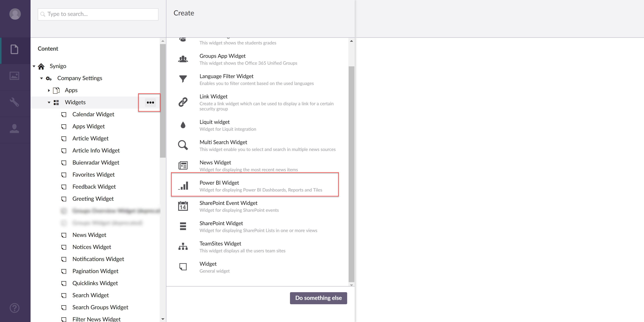The width and height of the screenshot is (644, 322).
Task: Open the Content section in sidebar
Action: click(x=14, y=49)
